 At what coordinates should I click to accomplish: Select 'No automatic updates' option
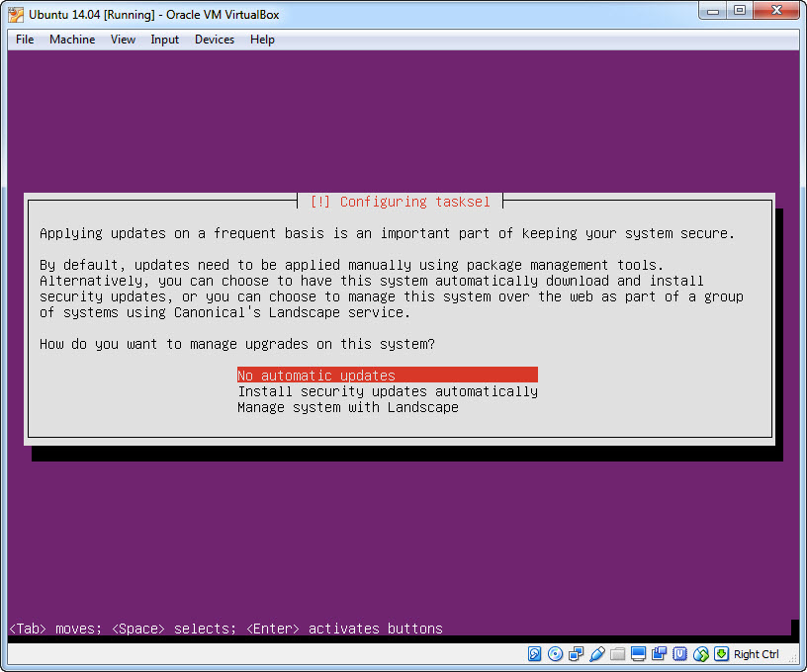[x=387, y=376]
